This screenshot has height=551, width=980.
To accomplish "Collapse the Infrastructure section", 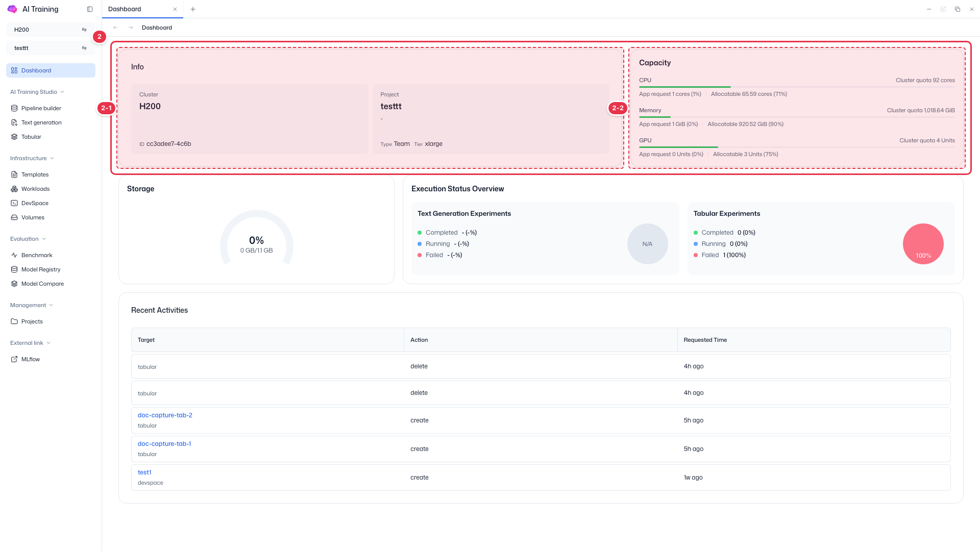I will coord(32,158).
